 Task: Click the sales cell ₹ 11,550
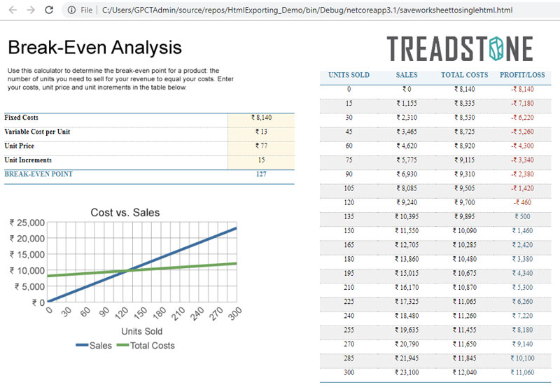pyautogui.click(x=407, y=230)
